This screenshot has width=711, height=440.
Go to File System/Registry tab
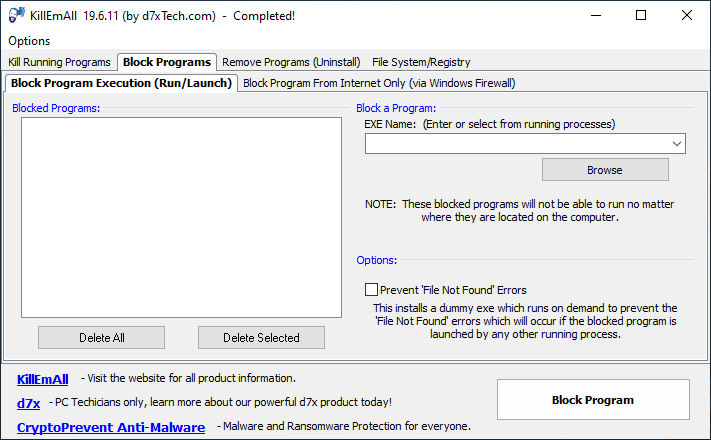point(421,62)
